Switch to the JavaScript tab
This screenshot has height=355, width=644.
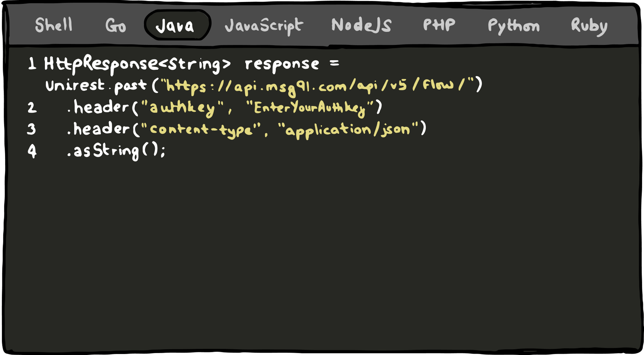264,26
